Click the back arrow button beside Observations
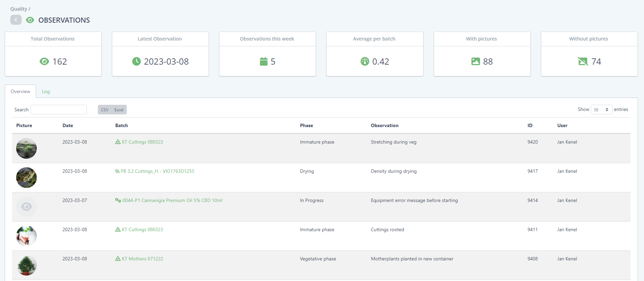This screenshot has width=644, height=281. pos(16,20)
